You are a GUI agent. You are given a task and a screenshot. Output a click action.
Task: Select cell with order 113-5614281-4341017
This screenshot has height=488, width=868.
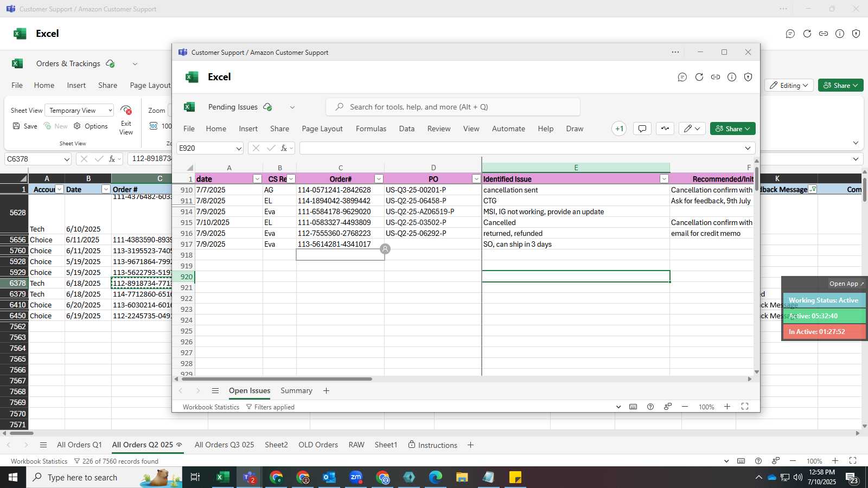(x=340, y=244)
